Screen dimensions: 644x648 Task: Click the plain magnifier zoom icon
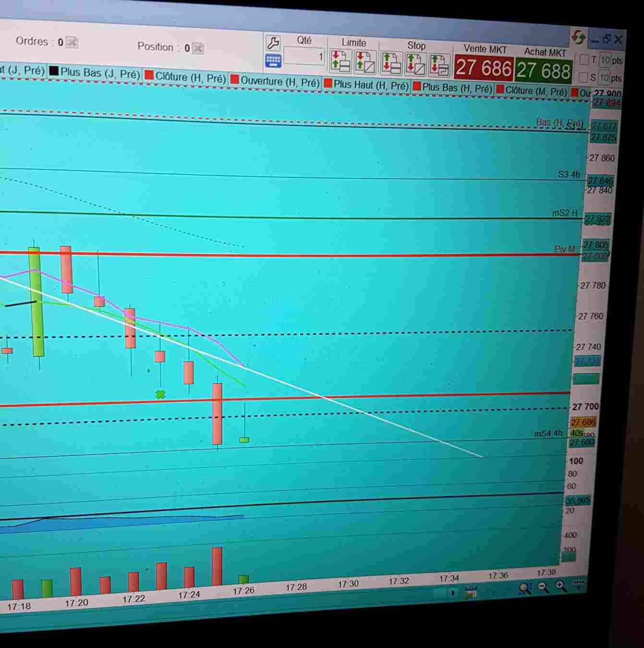coord(525,588)
